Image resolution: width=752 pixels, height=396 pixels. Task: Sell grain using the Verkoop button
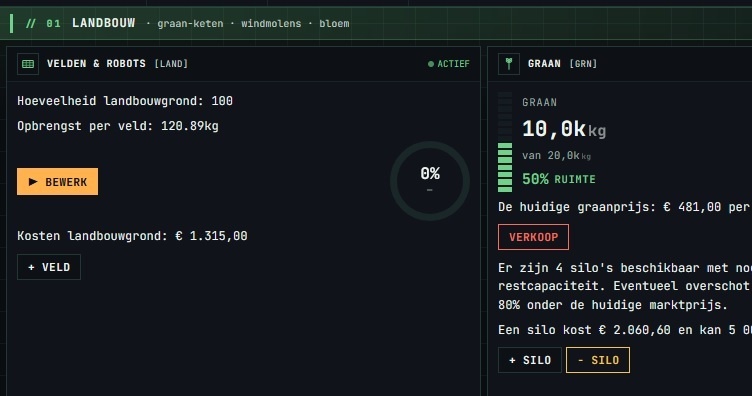point(533,237)
